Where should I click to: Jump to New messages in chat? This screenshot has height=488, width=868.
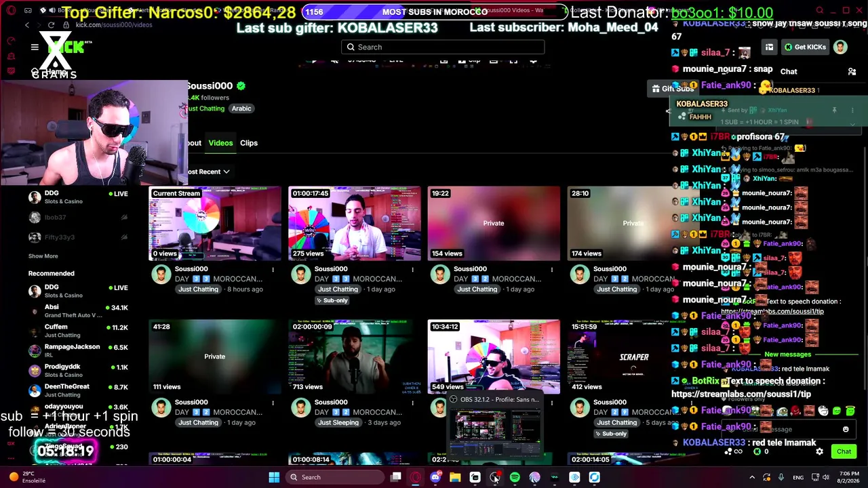tap(787, 354)
